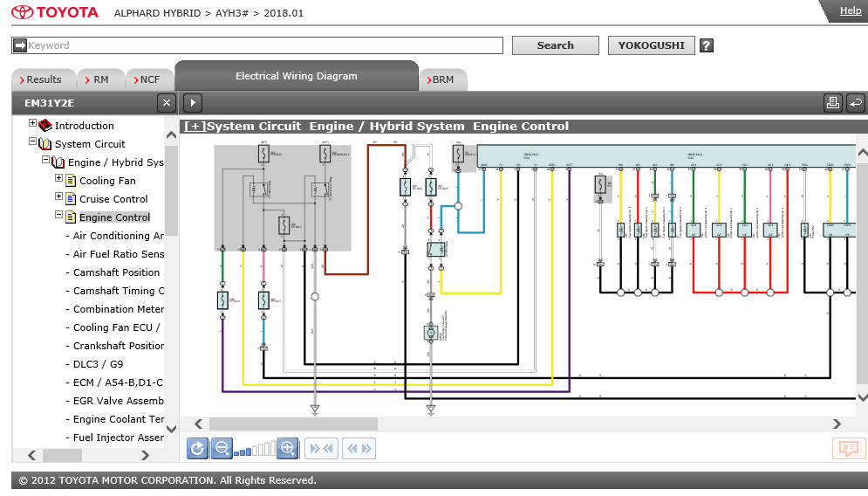
Task: Expand the Introduction tree node
Action: coord(32,123)
